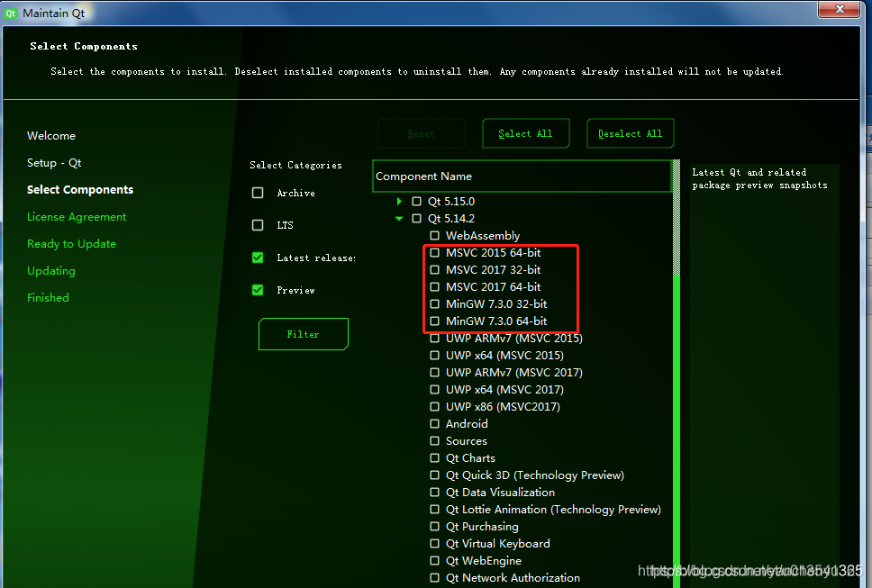This screenshot has height=588, width=872.
Task: Click the scrollbar track below the thumb
Action: click(x=677, y=430)
